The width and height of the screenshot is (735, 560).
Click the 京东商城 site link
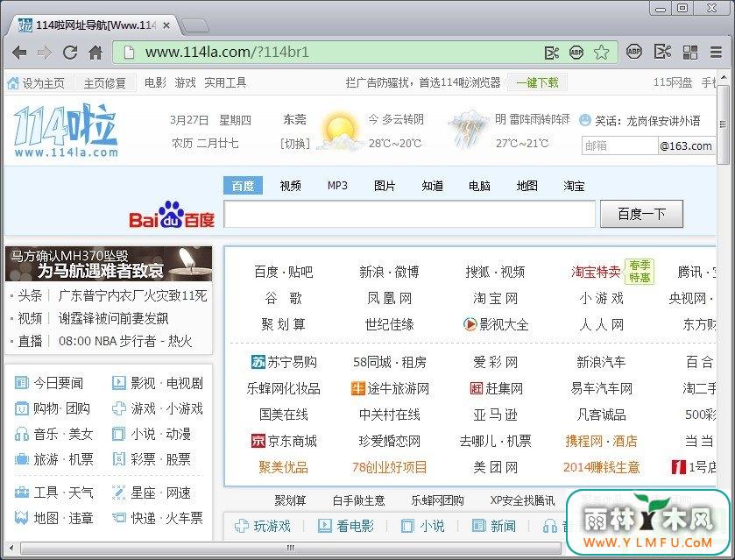tap(284, 441)
